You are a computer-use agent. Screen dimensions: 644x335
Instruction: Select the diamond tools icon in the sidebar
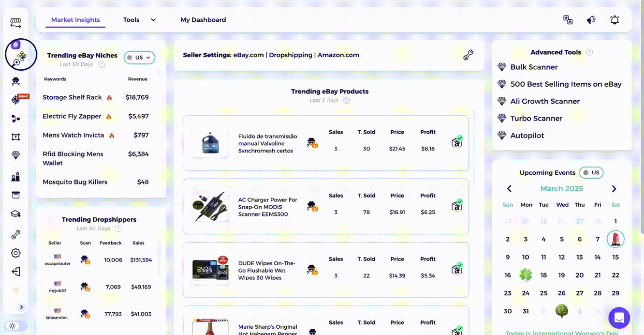coord(15,155)
